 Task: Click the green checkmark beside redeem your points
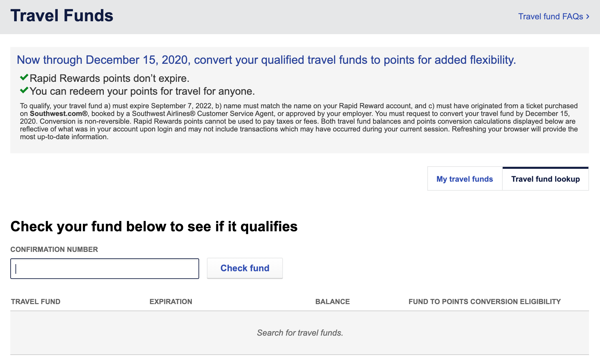coord(24,90)
